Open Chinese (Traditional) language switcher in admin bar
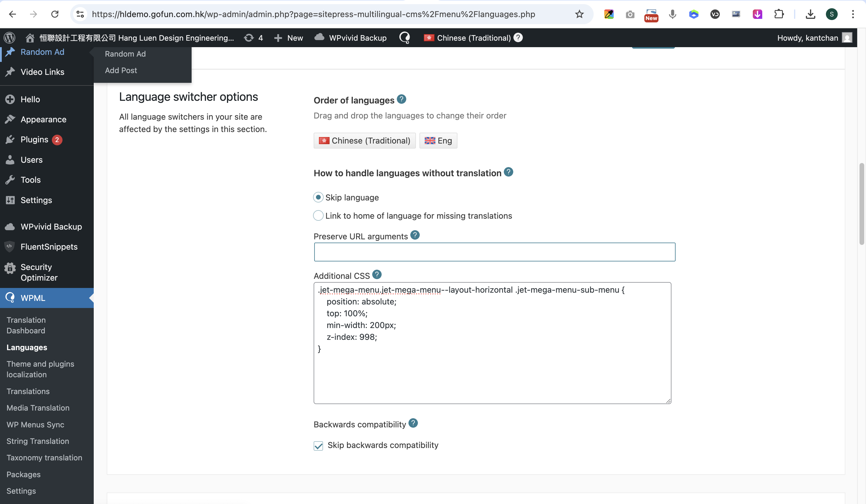 (x=468, y=38)
